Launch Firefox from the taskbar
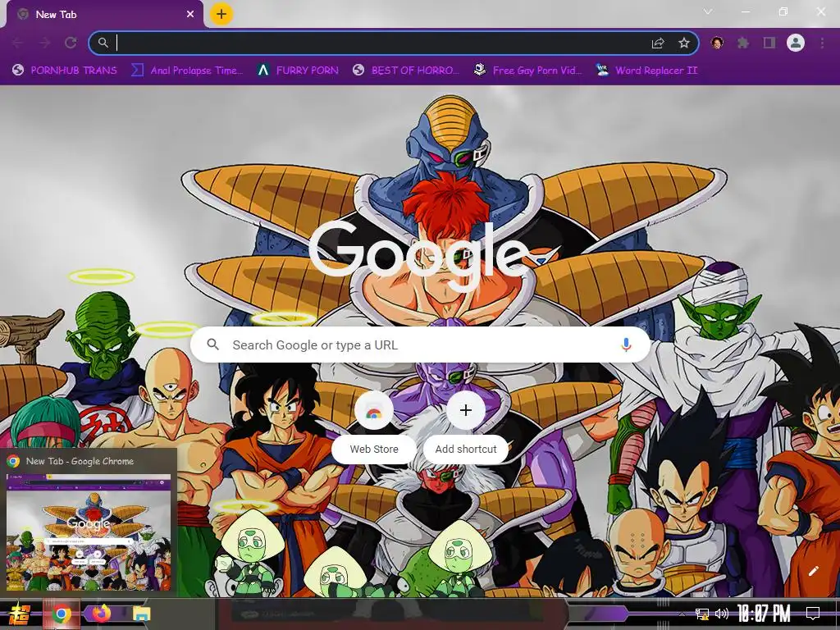This screenshot has width=840, height=630. [x=101, y=614]
